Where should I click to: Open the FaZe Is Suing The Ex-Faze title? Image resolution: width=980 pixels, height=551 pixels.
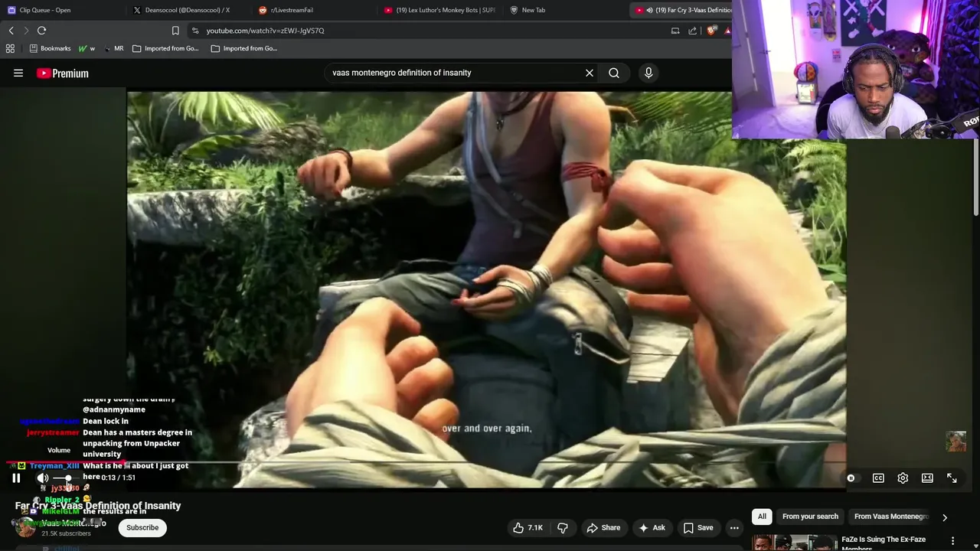pyautogui.click(x=884, y=543)
